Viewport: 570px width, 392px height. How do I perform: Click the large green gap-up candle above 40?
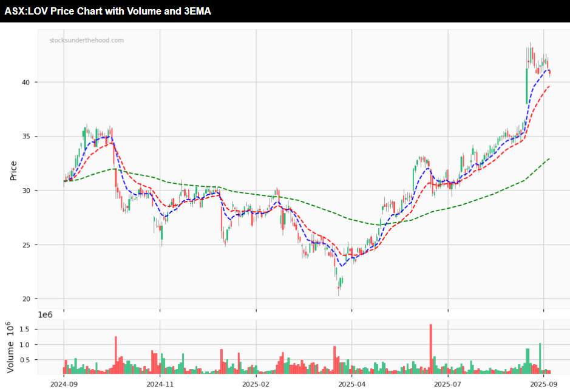526,86
